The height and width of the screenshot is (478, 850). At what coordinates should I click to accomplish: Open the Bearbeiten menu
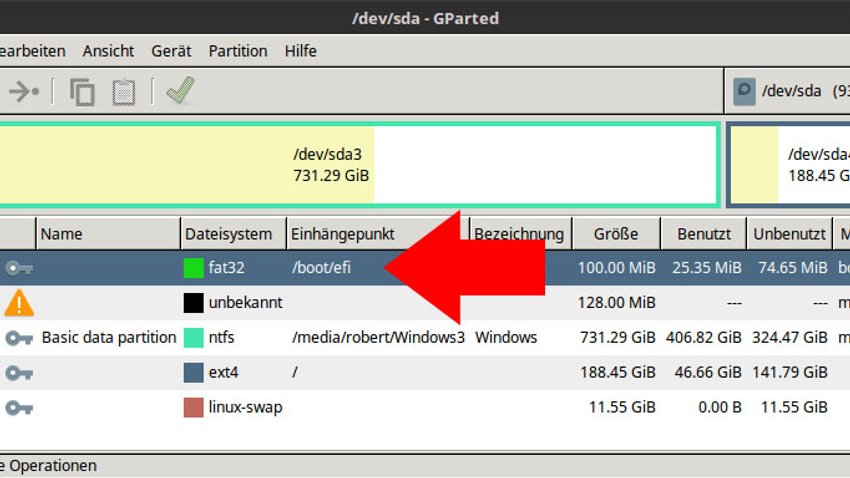(x=33, y=51)
